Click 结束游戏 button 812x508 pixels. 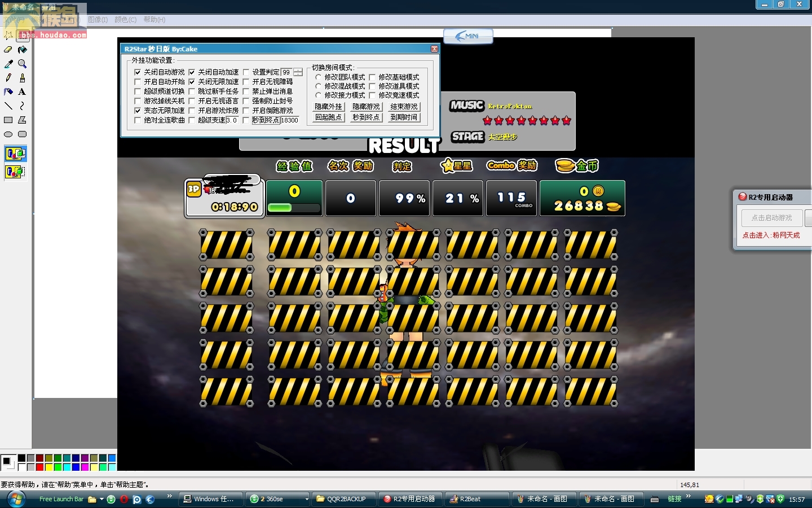[404, 107]
